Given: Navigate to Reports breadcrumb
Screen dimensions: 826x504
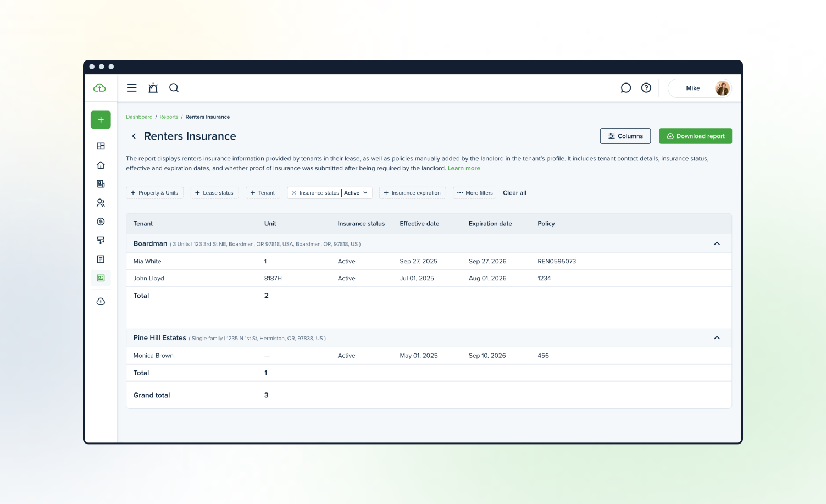Looking at the screenshot, I should (169, 117).
